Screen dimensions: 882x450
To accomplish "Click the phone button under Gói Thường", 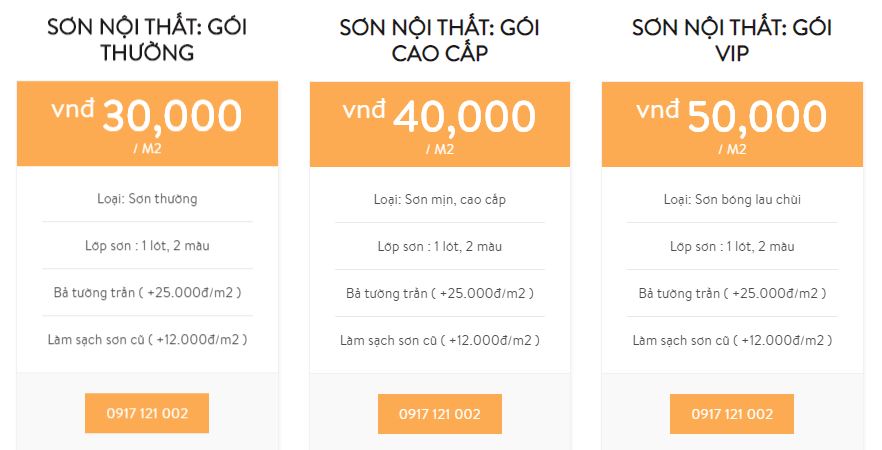I will pos(147,413).
